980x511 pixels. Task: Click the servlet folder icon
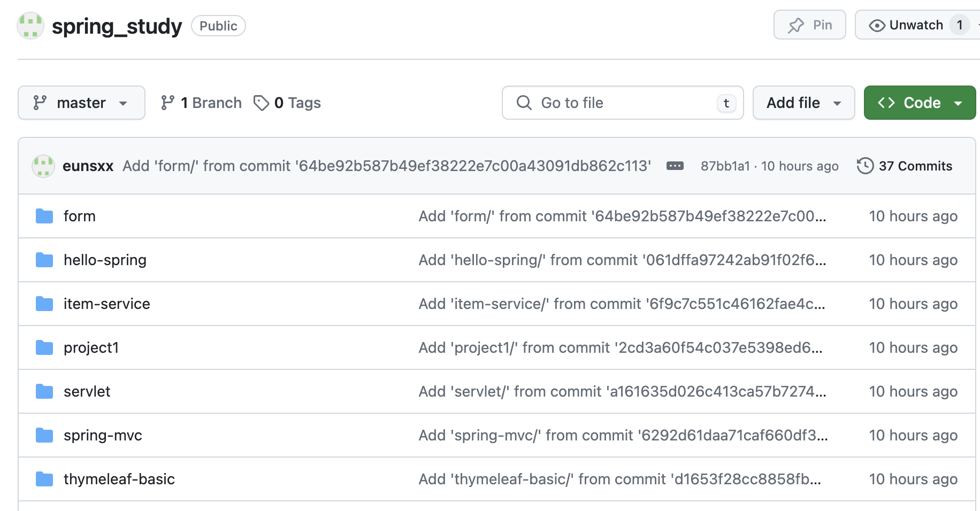coord(44,392)
